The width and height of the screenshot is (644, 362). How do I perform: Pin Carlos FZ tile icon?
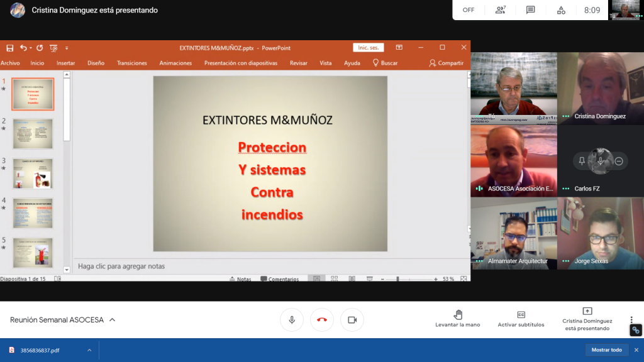click(582, 162)
